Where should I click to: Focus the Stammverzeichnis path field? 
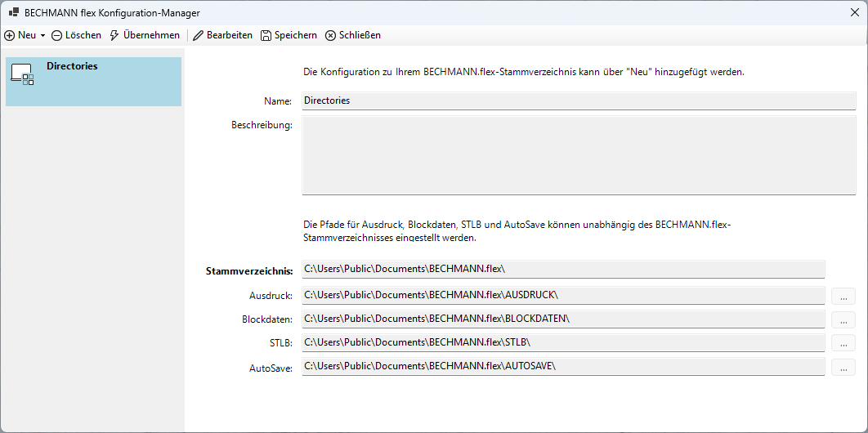coord(562,270)
